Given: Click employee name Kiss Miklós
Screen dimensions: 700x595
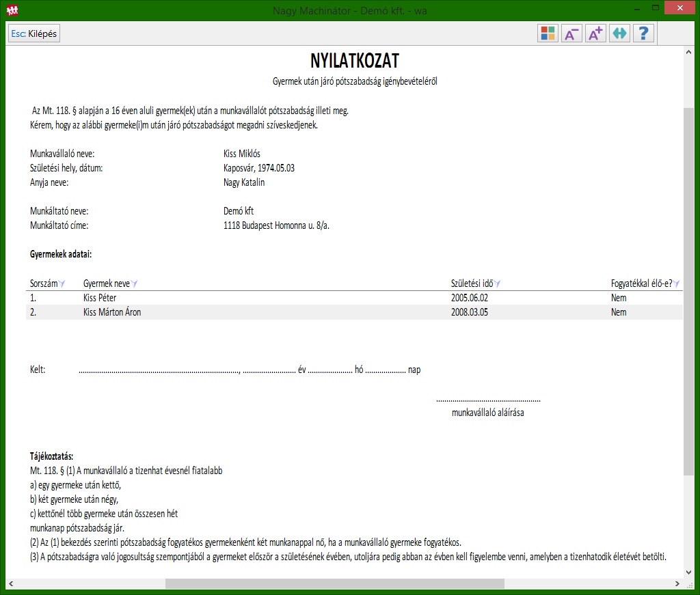Looking at the screenshot, I should coord(242,154).
